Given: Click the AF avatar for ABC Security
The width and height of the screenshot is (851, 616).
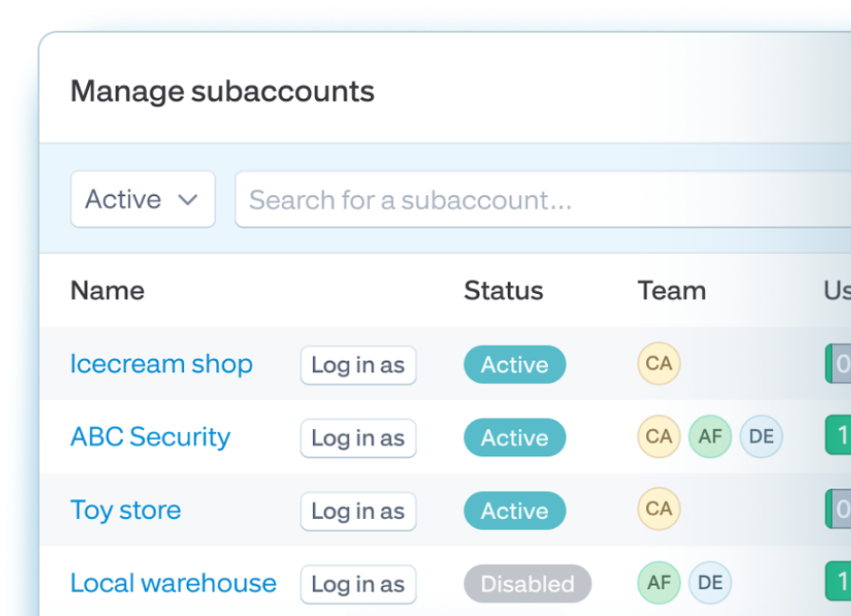Looking at the screenshot, I should click(709, 436).
